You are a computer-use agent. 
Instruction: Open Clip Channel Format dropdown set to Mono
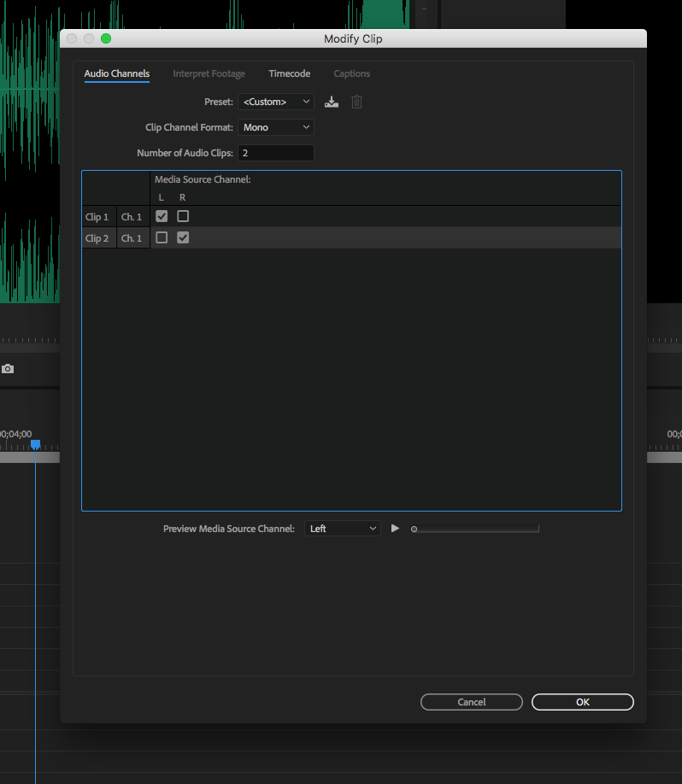[276, 127]
